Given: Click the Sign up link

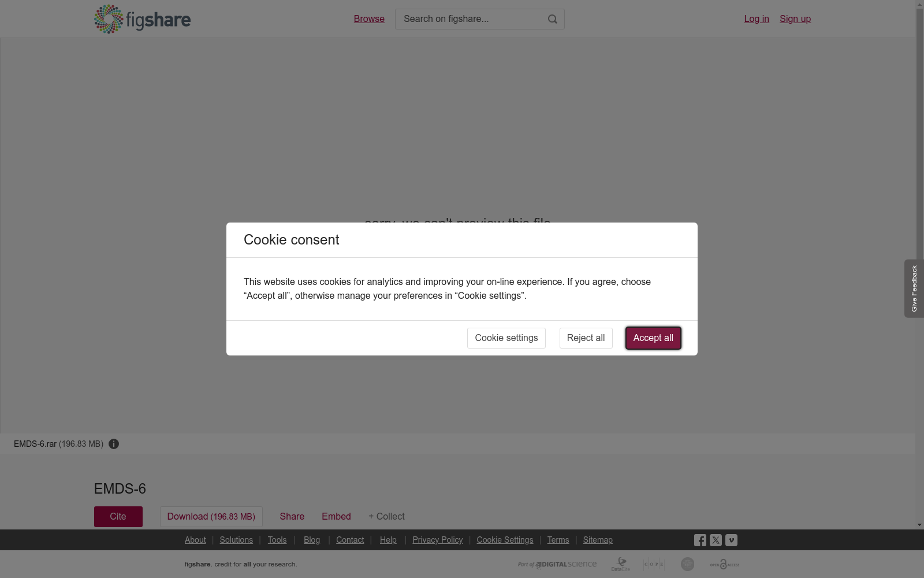Looking at the screenshot, I should coord(795,19).
